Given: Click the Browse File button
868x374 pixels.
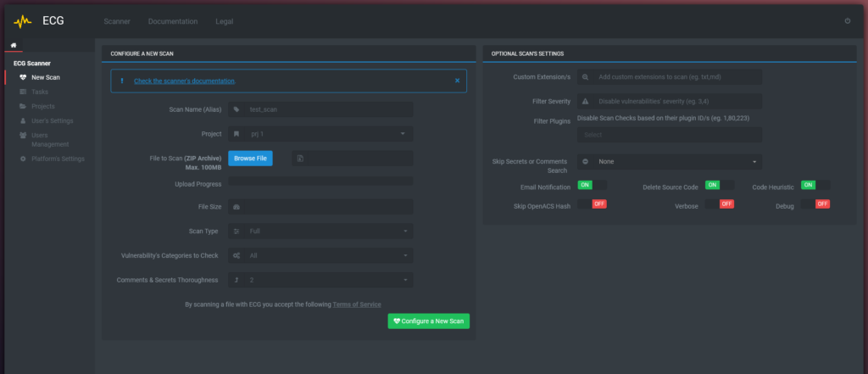Looking at the screenshot, I should tap(250, 159).
